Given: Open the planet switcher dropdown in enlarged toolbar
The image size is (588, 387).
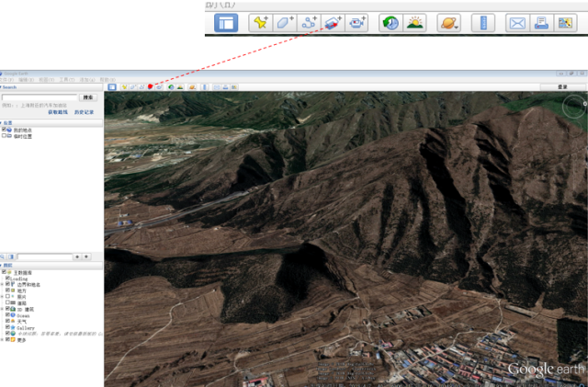Looking at the screenshot, I should coord(449,23).
